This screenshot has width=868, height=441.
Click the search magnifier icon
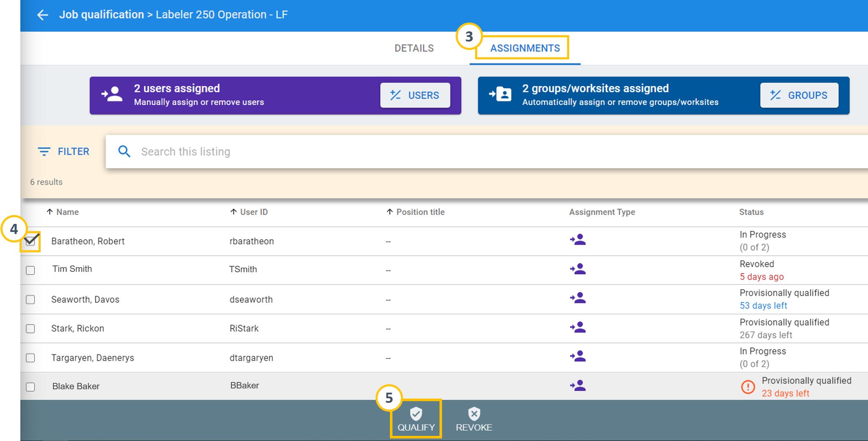[x=124, y=151]
